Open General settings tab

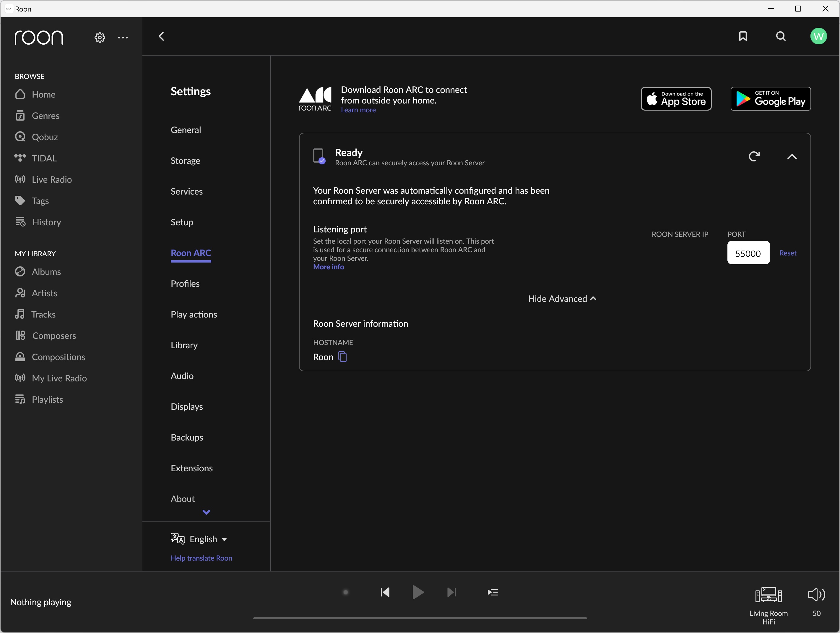186,130
